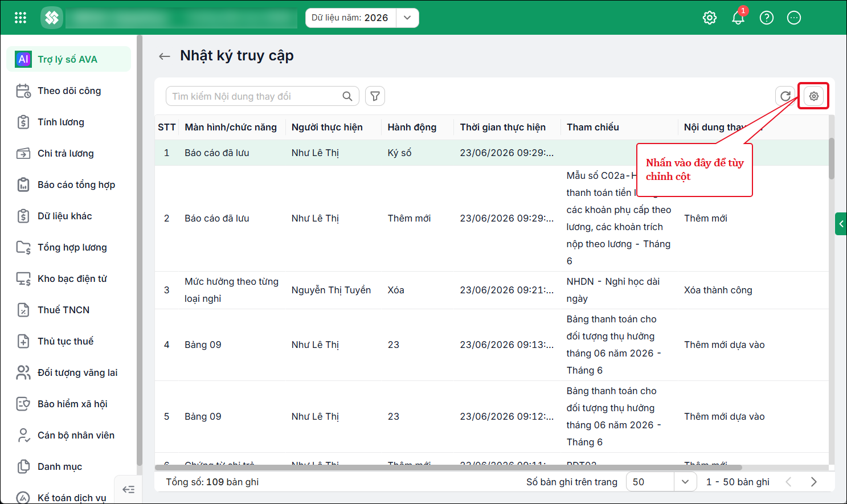The width and height of the screenshot is (847, 504).
Task: Click the Thủ tục thuế icon
Action: point(23,341)
